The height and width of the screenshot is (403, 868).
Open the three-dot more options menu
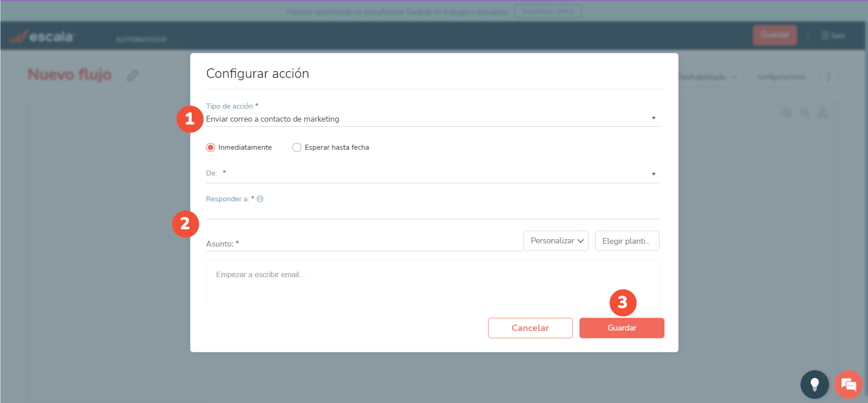pyautogui.click(x=828, y=77)
